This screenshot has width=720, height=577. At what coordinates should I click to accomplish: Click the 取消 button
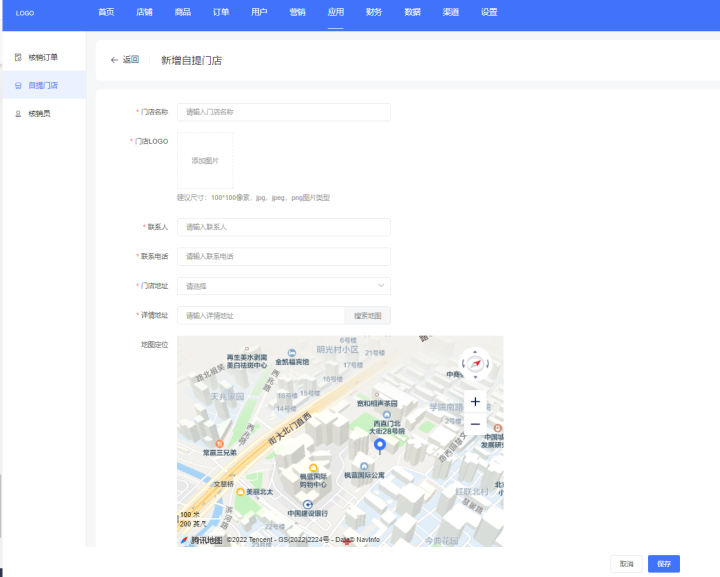[626, 564]
